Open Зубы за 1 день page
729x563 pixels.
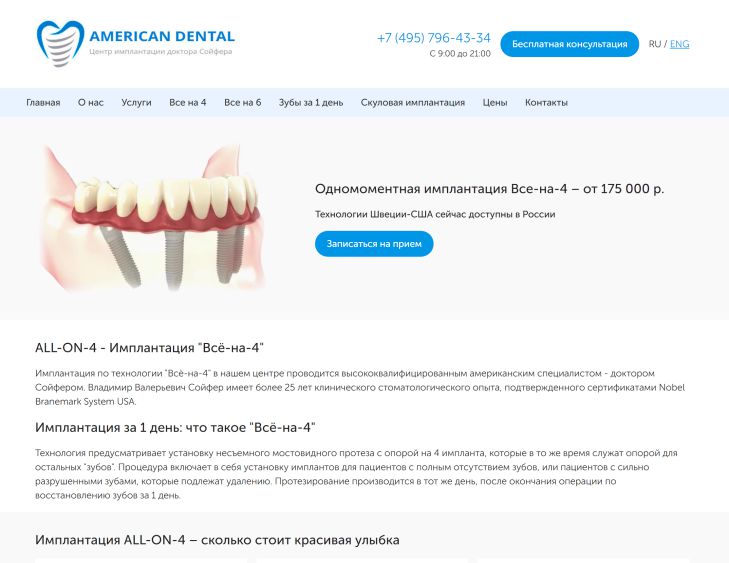(x=311, y=103)
